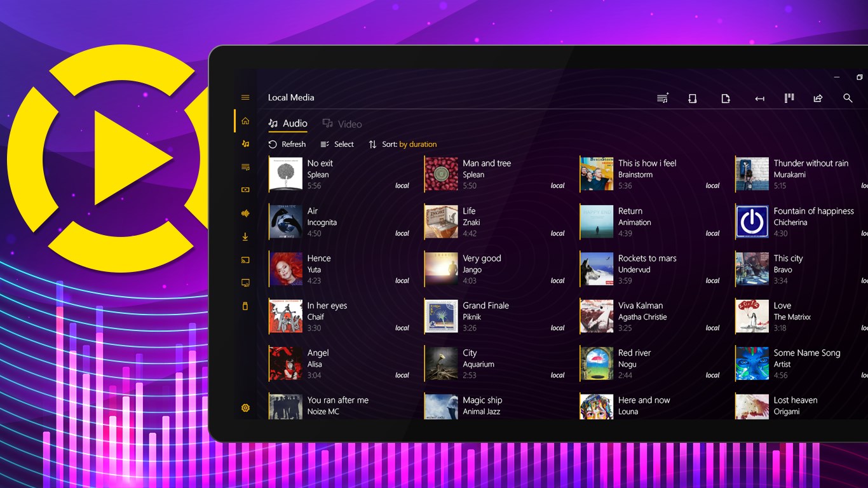The image size is (868, 488).
Task: Toggle the sidebar with the hamburger icon
Action: click(x=245, y=97)
